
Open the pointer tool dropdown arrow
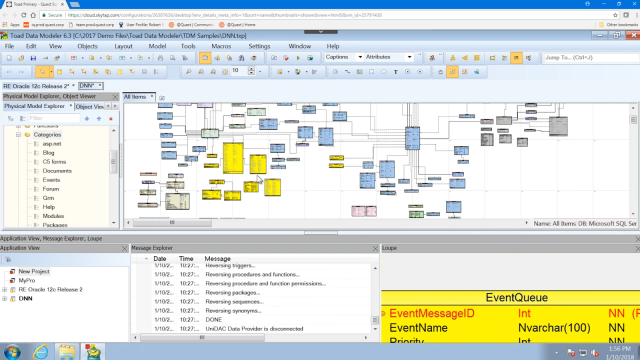click(x=51, y=72)
